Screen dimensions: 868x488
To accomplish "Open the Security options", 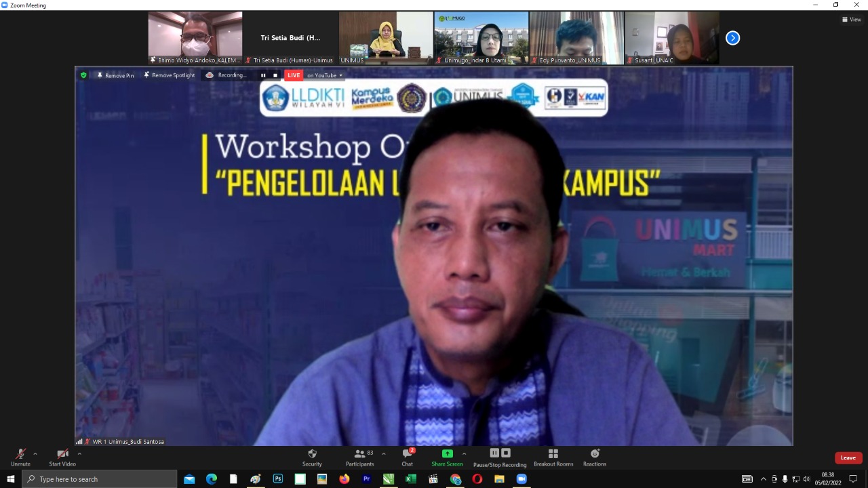I will tap(312, 457).
